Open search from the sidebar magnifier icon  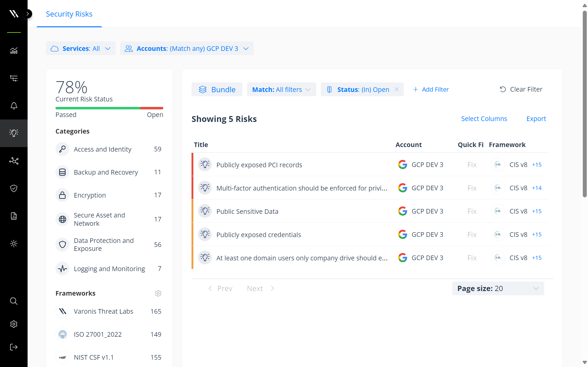click(14, 301)
